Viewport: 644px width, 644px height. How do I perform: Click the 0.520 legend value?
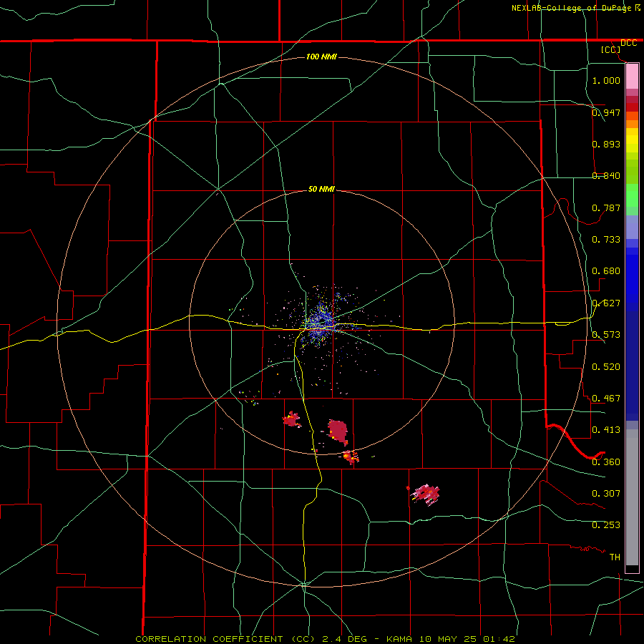pos(606,366)
